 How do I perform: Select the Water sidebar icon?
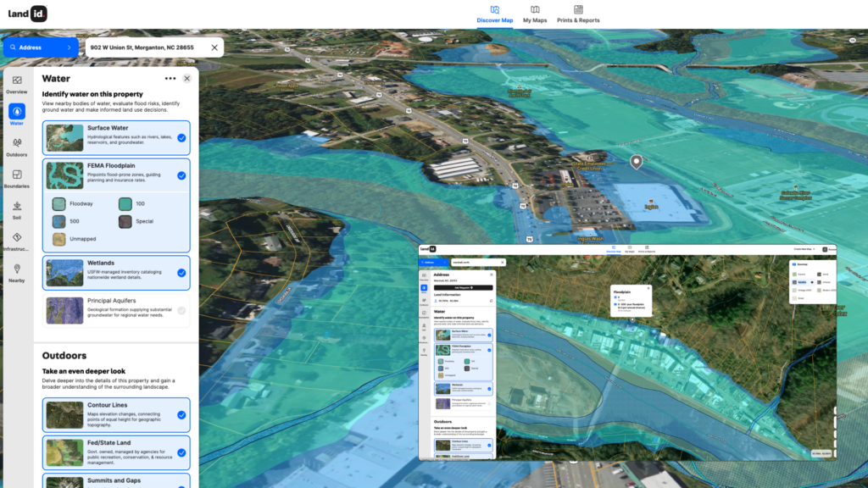pyautogui.click(x=17, y=114)
